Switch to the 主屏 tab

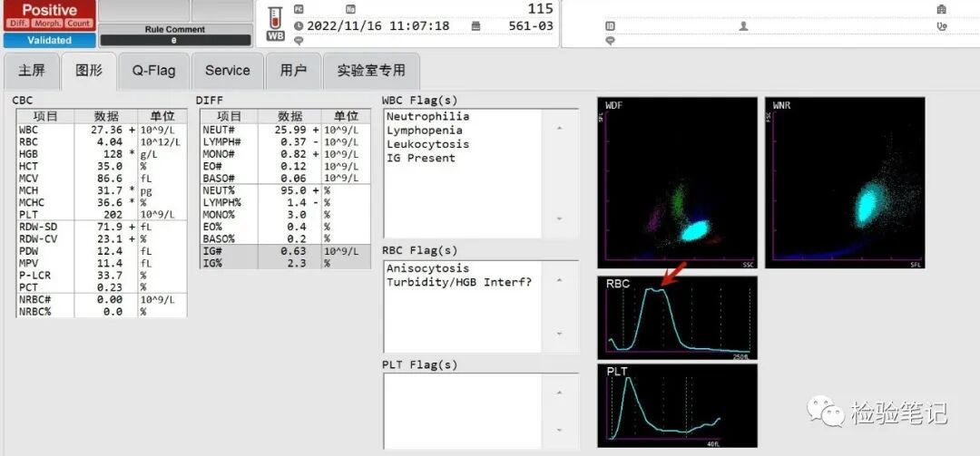pos(32,71)
